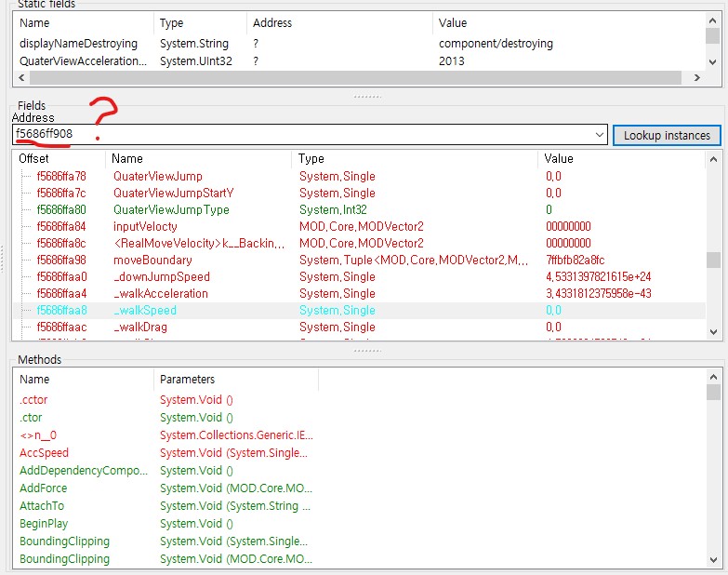Viewport: 728px width, 575px height.
Task: Select the _walkSpeed field row
Action: pos(144,310)
